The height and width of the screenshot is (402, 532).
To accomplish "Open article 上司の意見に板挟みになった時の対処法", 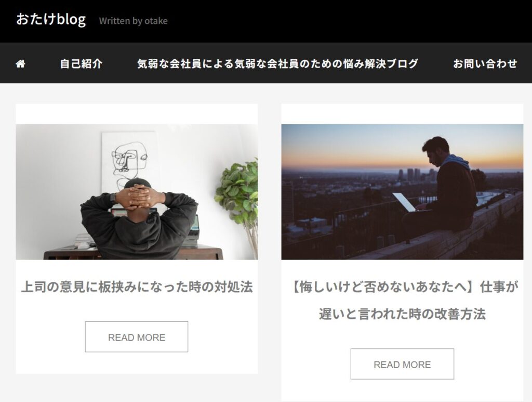I will pos(137,287).
